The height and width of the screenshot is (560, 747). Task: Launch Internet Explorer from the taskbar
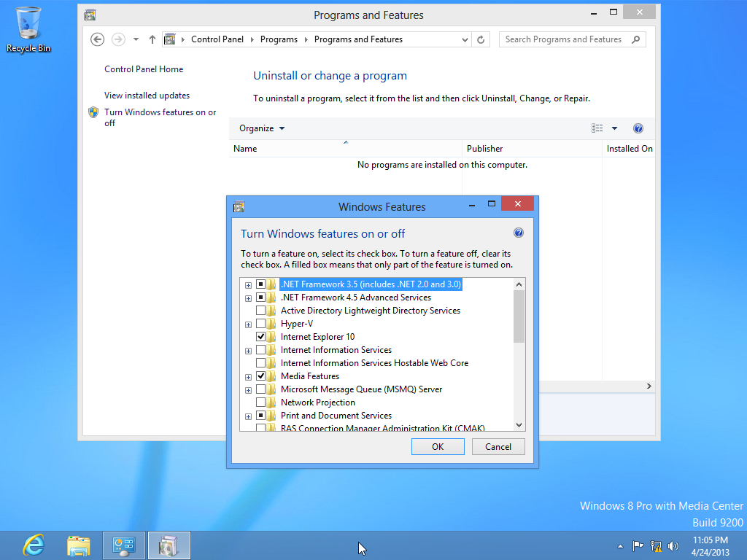point(34,545)
